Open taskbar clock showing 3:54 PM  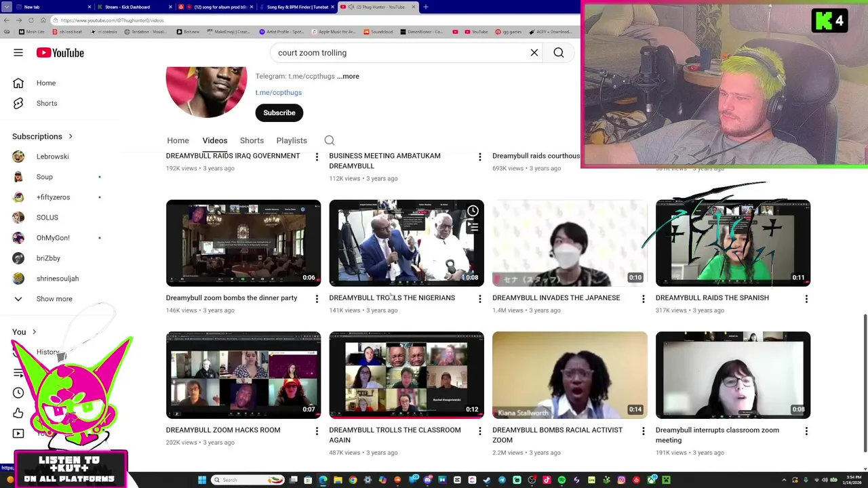[x=853, y=480]
